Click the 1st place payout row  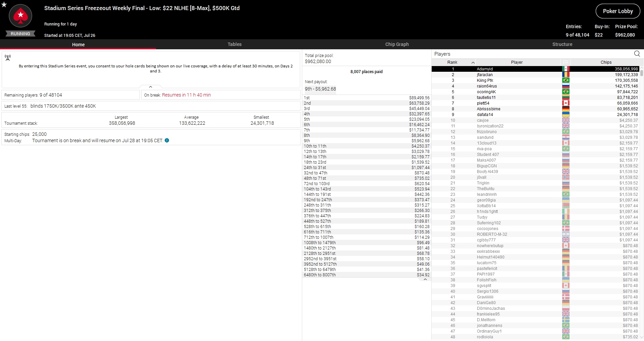tap(367, 98)
